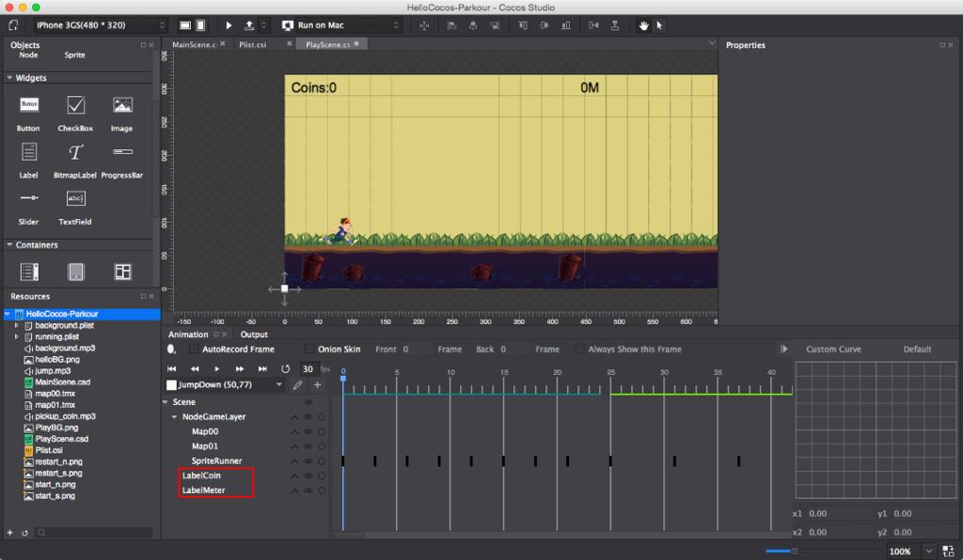
Task: Add the Button widget
Action: coord(28,114)
